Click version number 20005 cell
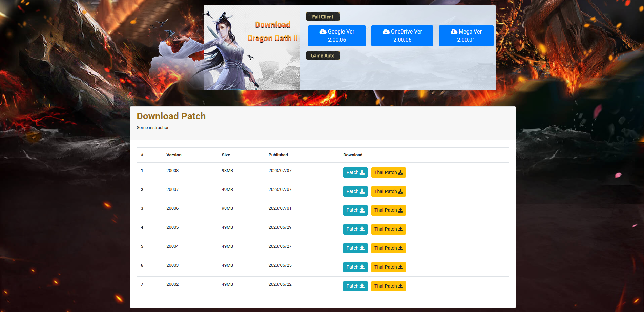644x312 pixels. tap(172, 227)
